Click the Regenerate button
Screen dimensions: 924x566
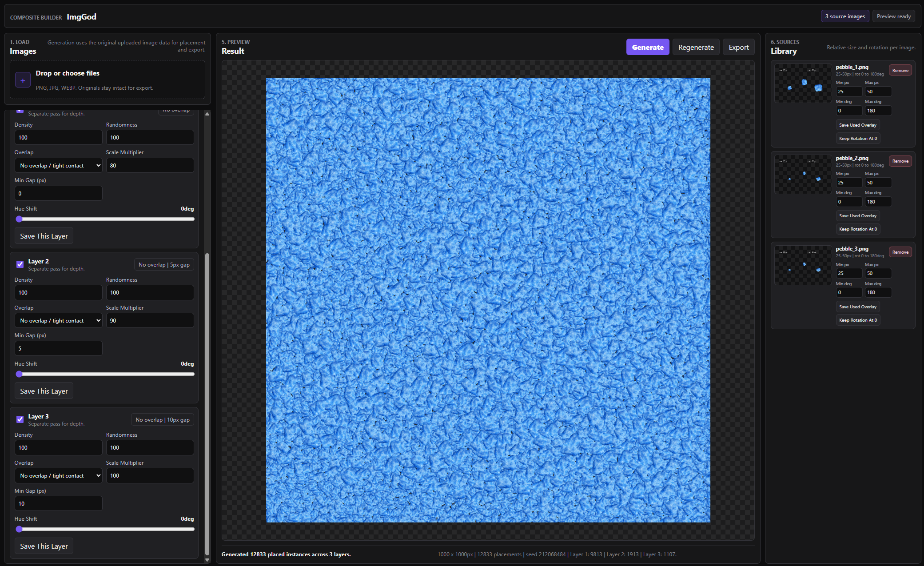(696, 47)
